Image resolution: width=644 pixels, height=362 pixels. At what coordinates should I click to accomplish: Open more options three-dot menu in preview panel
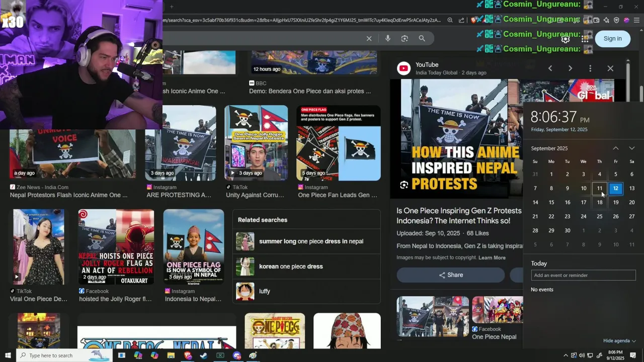point(590,68)
